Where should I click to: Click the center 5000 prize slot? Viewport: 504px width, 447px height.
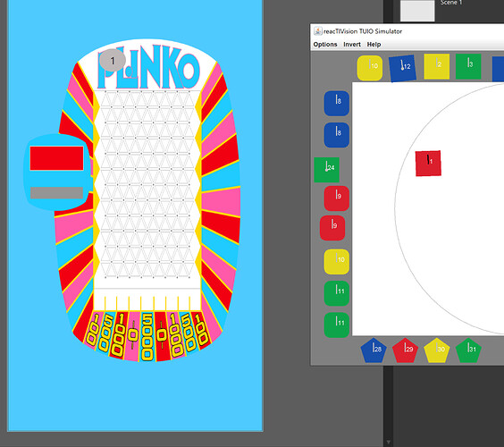[x=147, y=337]
